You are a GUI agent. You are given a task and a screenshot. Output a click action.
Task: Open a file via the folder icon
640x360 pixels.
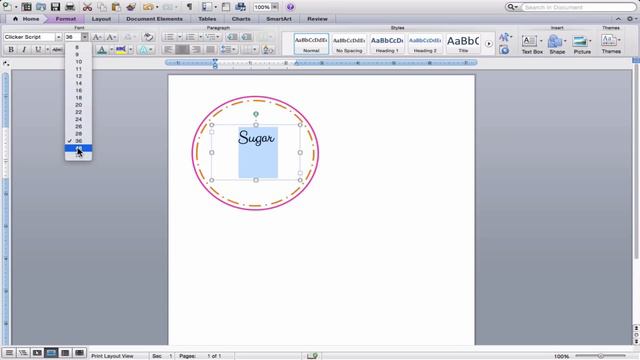coord(41,7)
